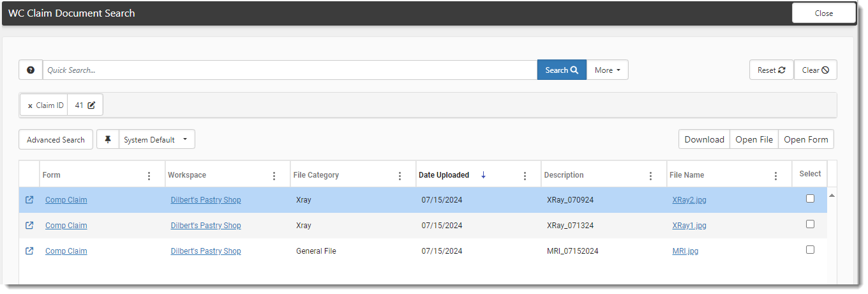Remove the Claim ID filter with the x
This screenshot has height=294, width=868.
coord(30,106)
